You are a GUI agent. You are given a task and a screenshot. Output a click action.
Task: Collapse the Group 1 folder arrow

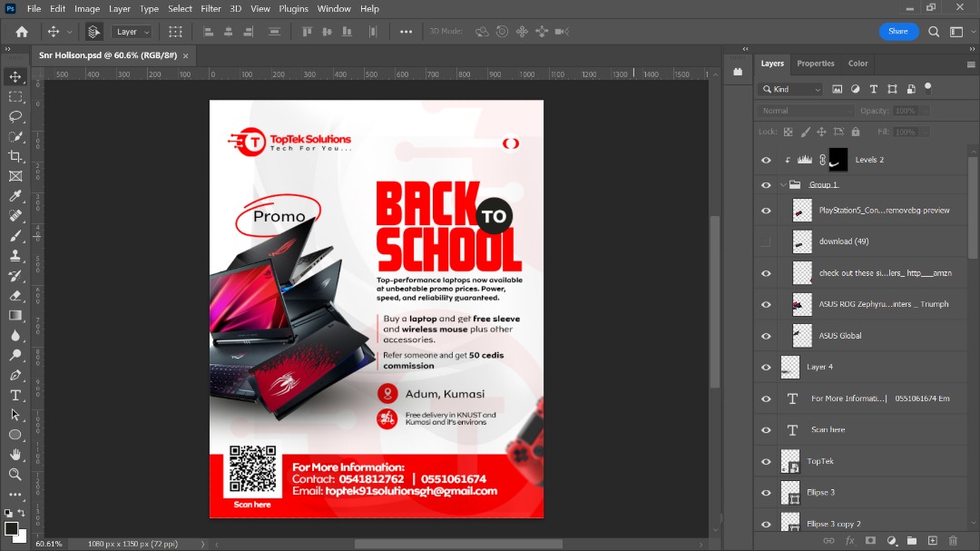(783, 185)
